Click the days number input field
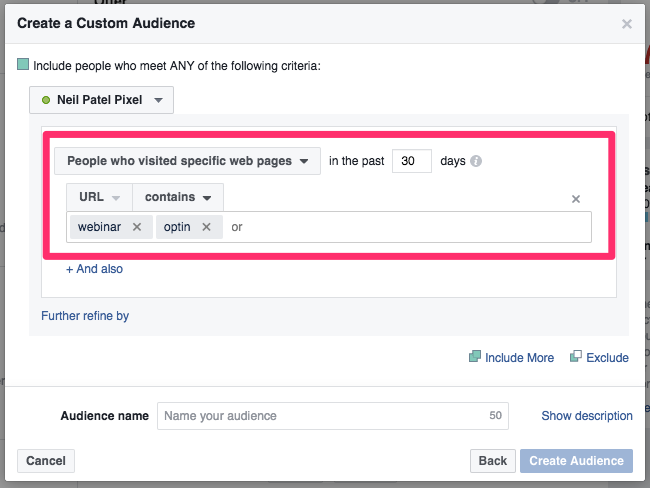 pos(411,161)
